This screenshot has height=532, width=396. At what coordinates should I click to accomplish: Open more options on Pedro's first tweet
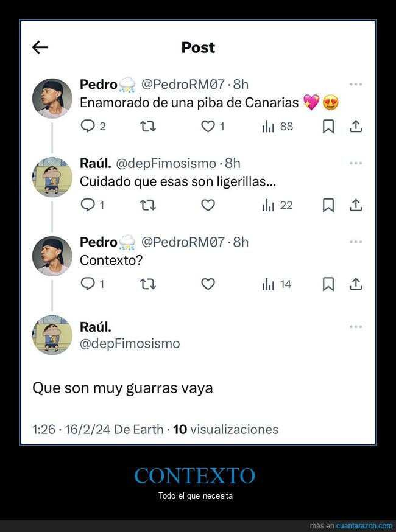coord(355,85)
